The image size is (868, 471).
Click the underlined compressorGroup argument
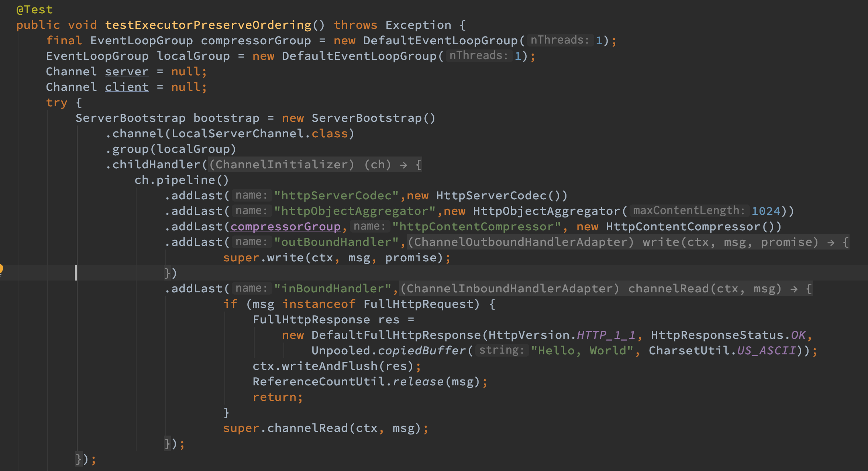point(286,226)
